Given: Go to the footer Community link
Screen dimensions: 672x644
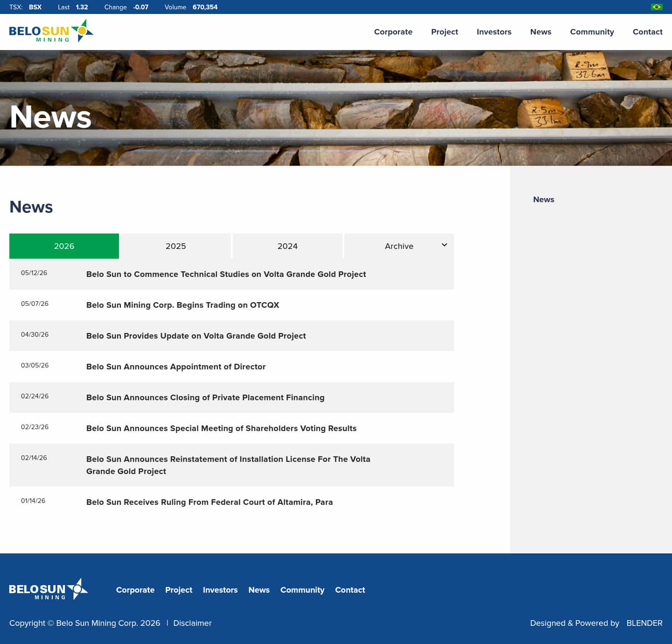Looking at the screenshot, I should pos(302,590).
